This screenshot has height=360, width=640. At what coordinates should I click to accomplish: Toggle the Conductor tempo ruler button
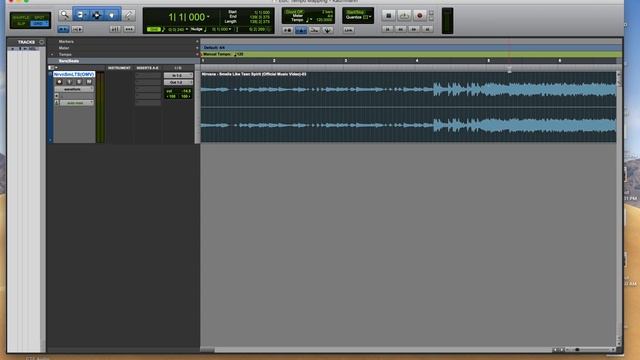(x=327, y=30)
